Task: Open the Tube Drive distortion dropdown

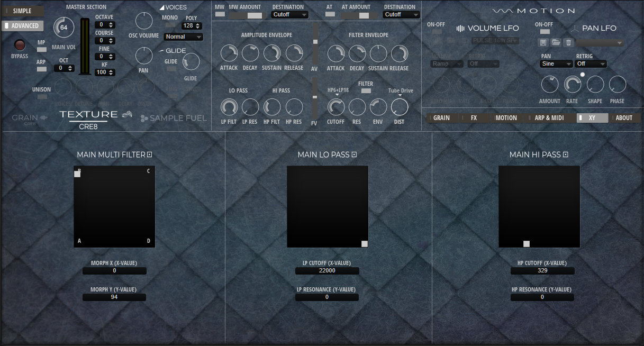Action: [x=401, y=92]
